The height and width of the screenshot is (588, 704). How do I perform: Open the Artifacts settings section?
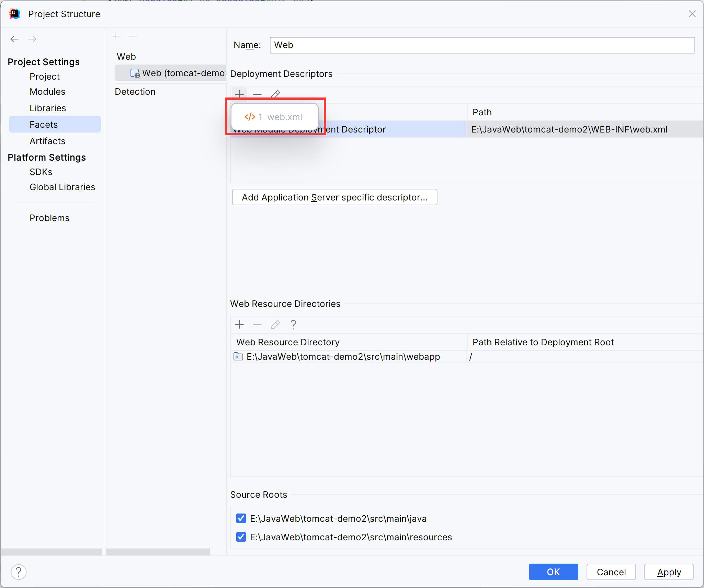click(x=47, y=141)
